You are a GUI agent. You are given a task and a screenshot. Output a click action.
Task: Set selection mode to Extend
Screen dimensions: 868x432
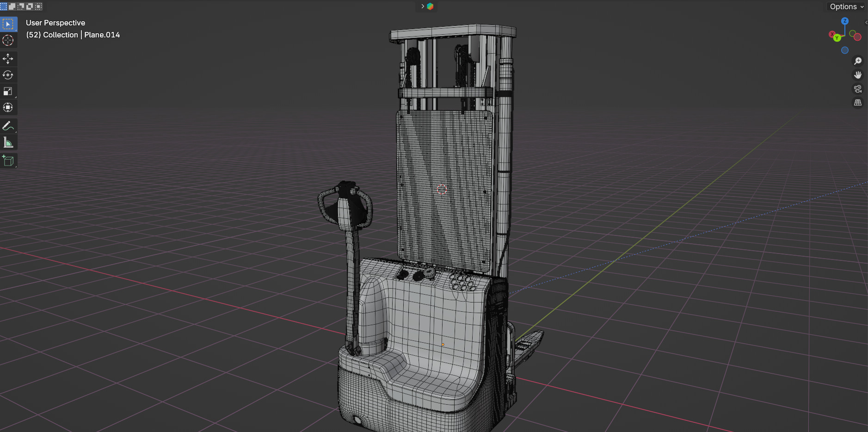(12, 6)
